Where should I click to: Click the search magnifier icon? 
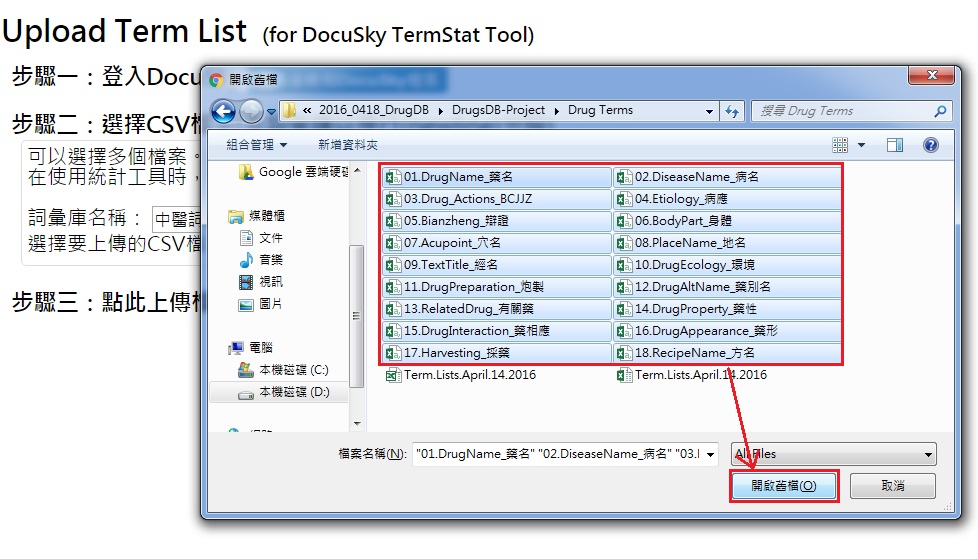click(941, 111)
